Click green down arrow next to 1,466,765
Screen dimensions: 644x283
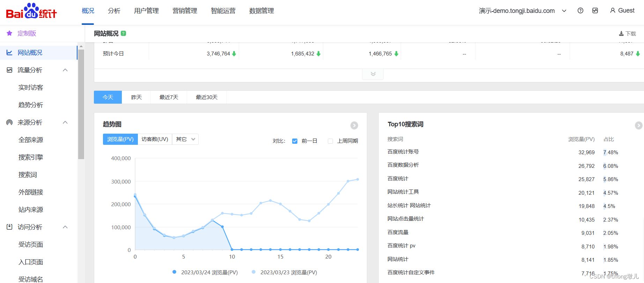[396, 54]
